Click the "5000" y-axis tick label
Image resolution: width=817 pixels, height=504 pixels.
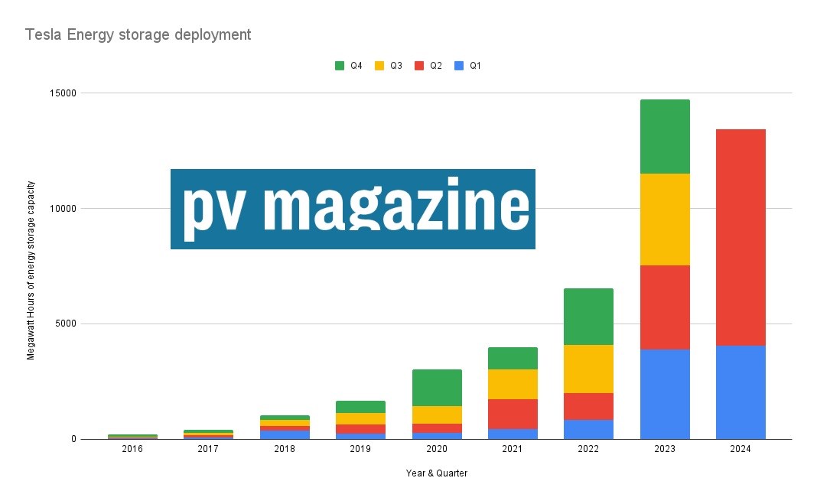[x=67, y=324]
